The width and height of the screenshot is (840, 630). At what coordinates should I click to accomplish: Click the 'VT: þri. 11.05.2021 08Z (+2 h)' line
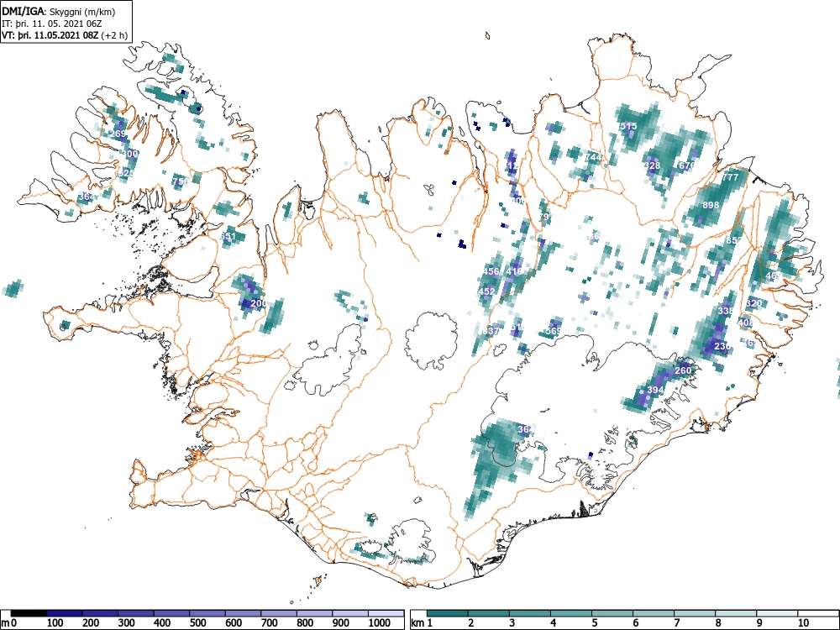pyautogui.click(x=65, y=36)
